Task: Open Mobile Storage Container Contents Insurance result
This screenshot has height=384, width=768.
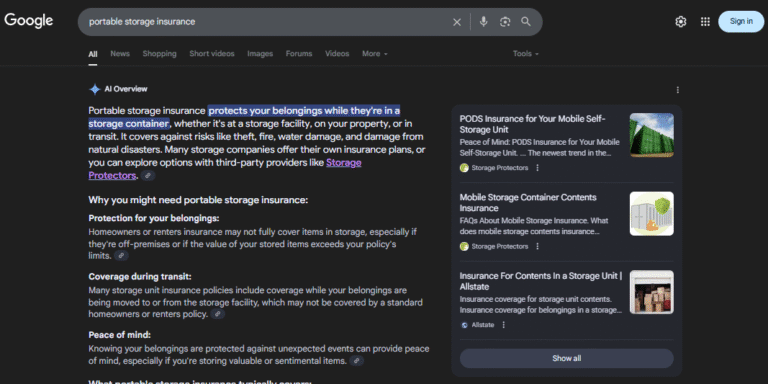Action: pyautogui.click(x=528, y=202)
